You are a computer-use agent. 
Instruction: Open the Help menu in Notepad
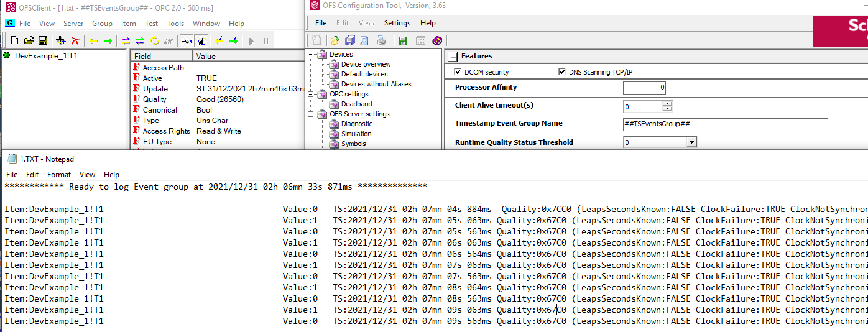pos(111,175)
